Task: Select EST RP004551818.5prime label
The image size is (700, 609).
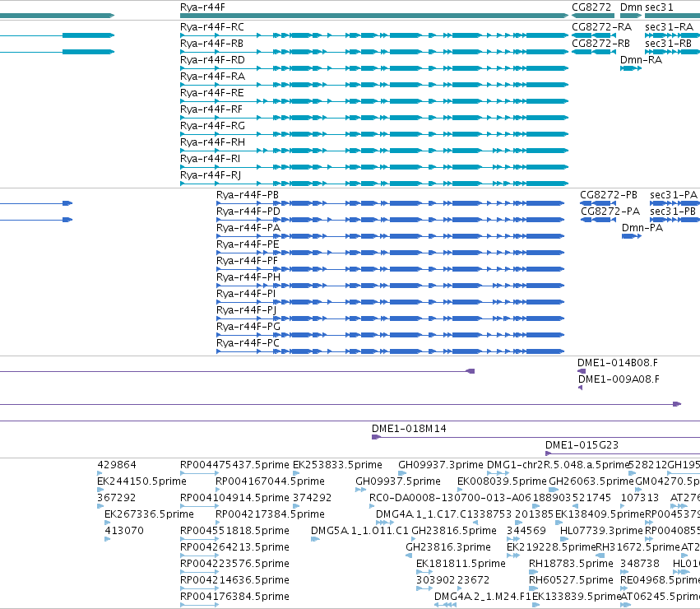Action: [x=234, y=532]
